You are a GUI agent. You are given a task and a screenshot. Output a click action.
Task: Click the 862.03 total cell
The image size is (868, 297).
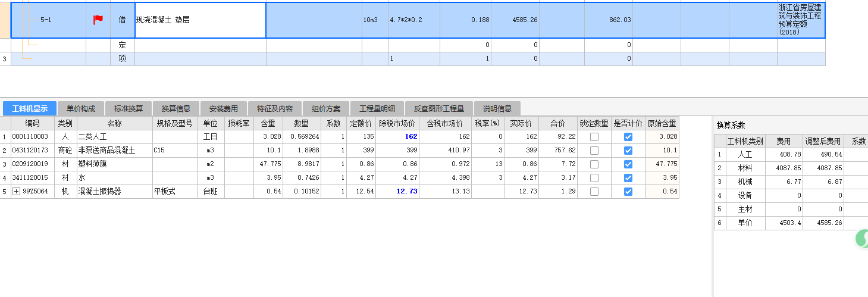tap(609, 20)
